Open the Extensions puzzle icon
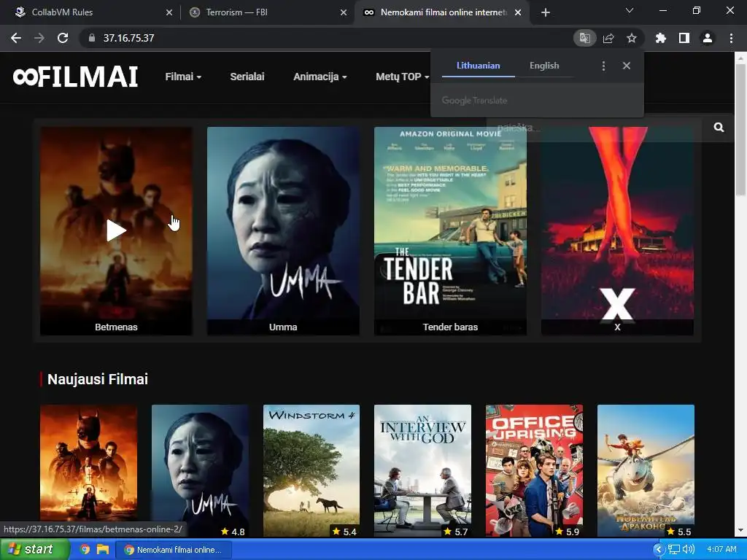The height and width of the screenshot is (560, 747). (661, 38)
